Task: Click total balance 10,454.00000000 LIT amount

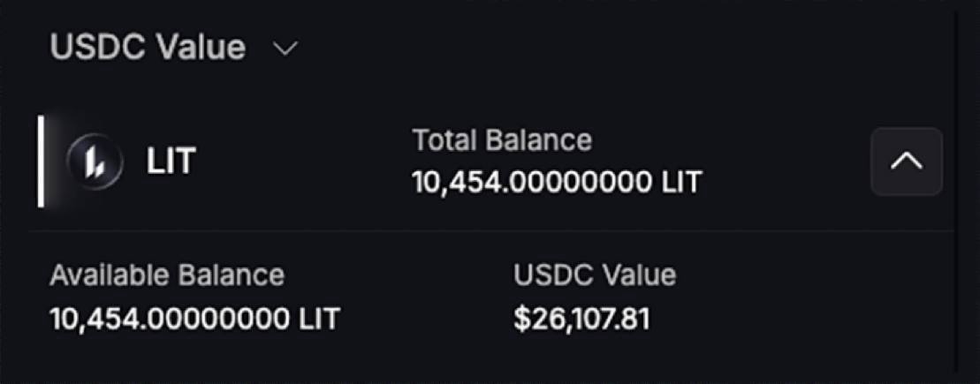Action: coord(557,183)
